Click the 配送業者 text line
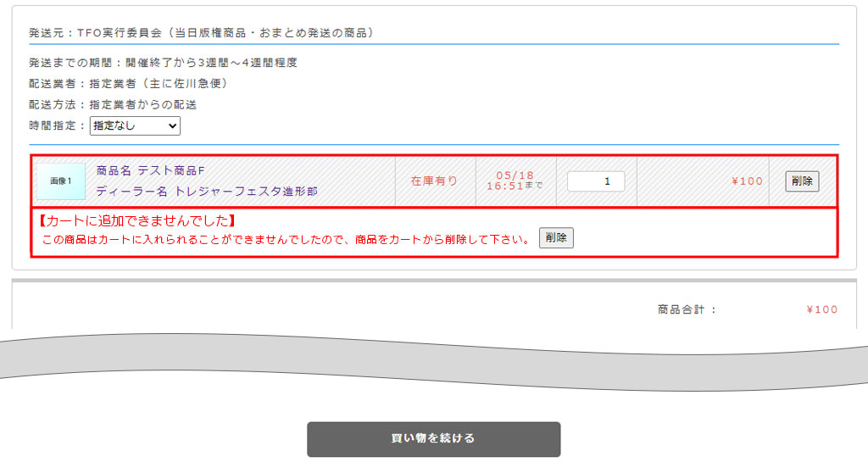 coord(129,84)
